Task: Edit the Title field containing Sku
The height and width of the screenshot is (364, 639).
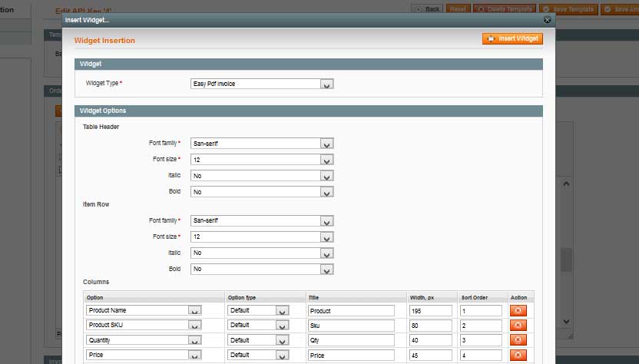Action: click(351, 326)
